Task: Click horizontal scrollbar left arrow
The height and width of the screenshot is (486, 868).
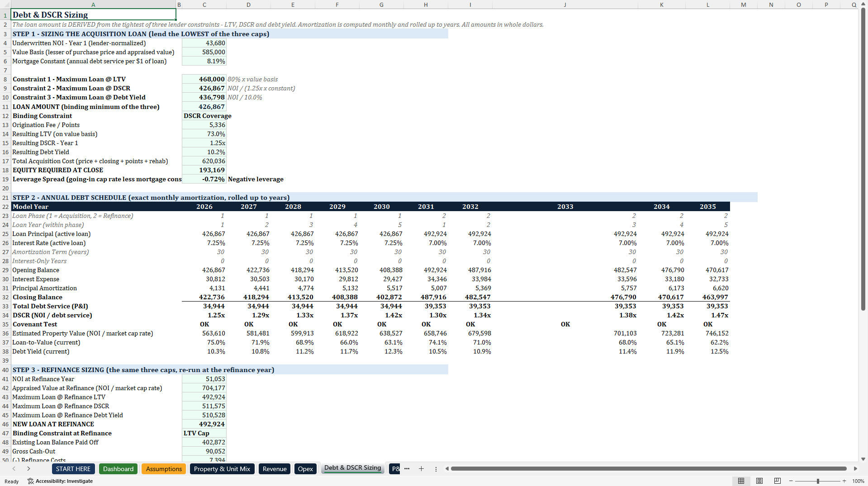Action: pyautogui.click(x=447, y=469)
